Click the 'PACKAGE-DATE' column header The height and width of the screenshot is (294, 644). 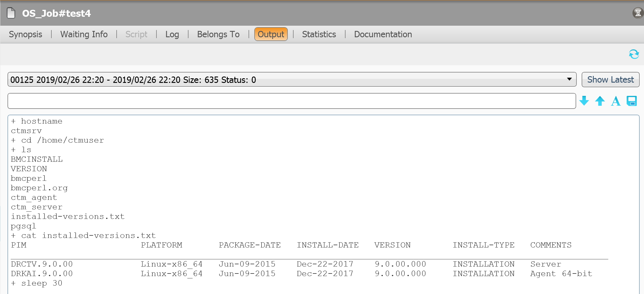coord(250,245)
